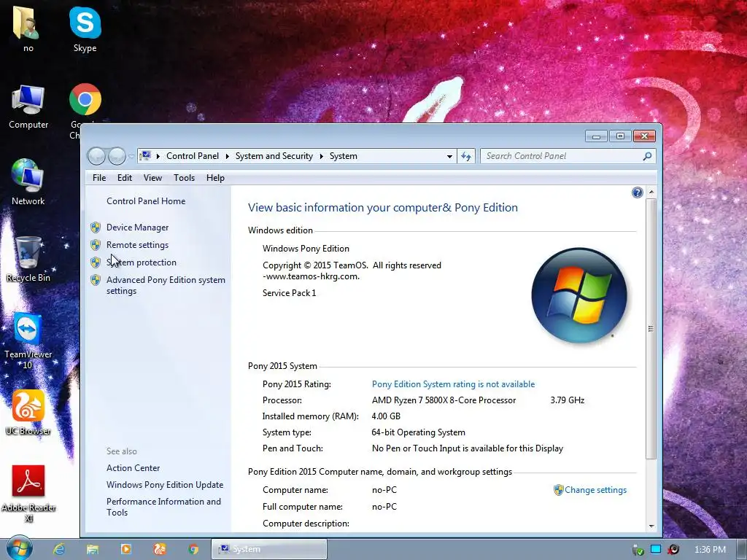Open Windows Media Player taskbar icon

click(x=126, y=549)
